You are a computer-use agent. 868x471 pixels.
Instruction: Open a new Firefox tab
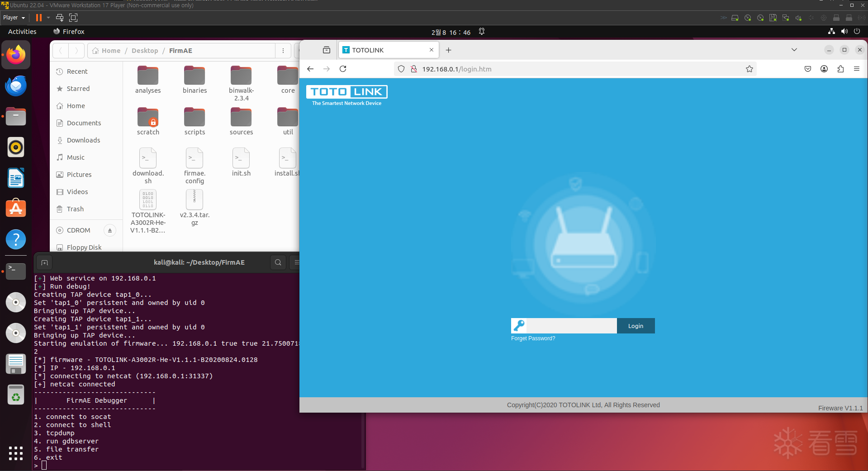tap(449, 50)
